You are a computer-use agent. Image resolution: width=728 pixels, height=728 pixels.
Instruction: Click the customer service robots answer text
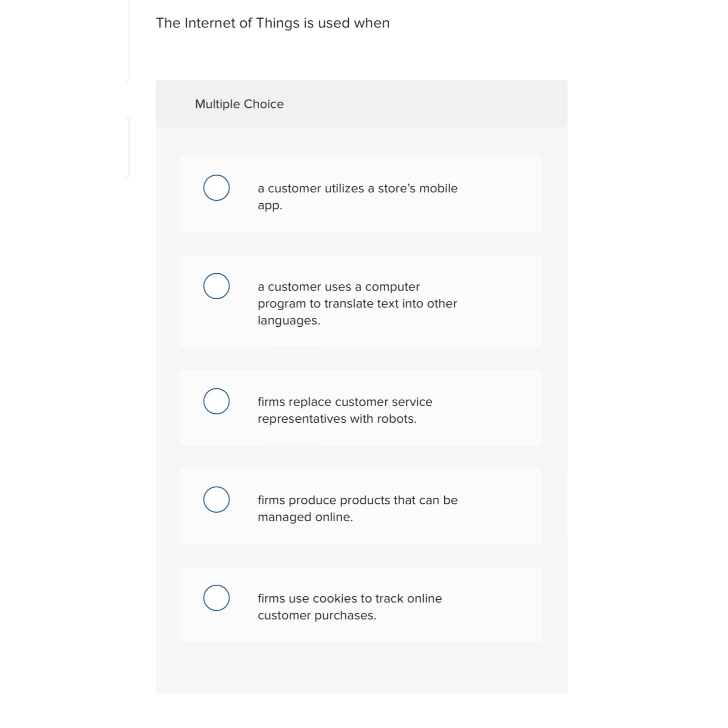344,410
